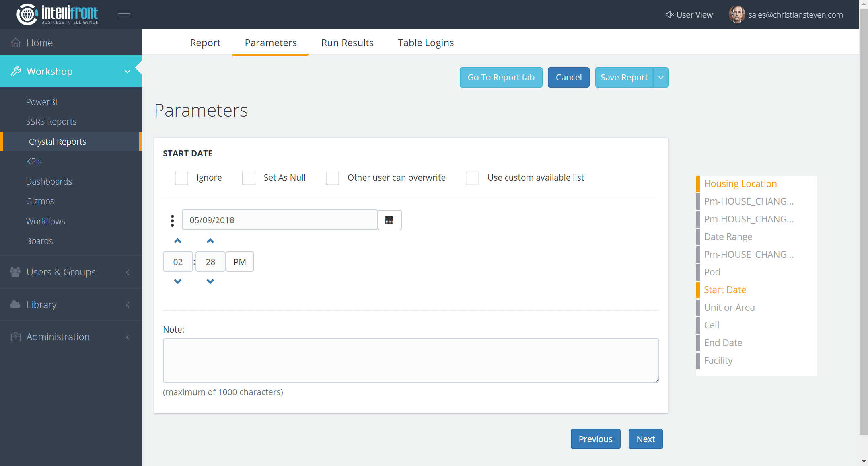
Task: Click the Workshop wrench icon
Action: pyautogui.click(x=16, y=71)
